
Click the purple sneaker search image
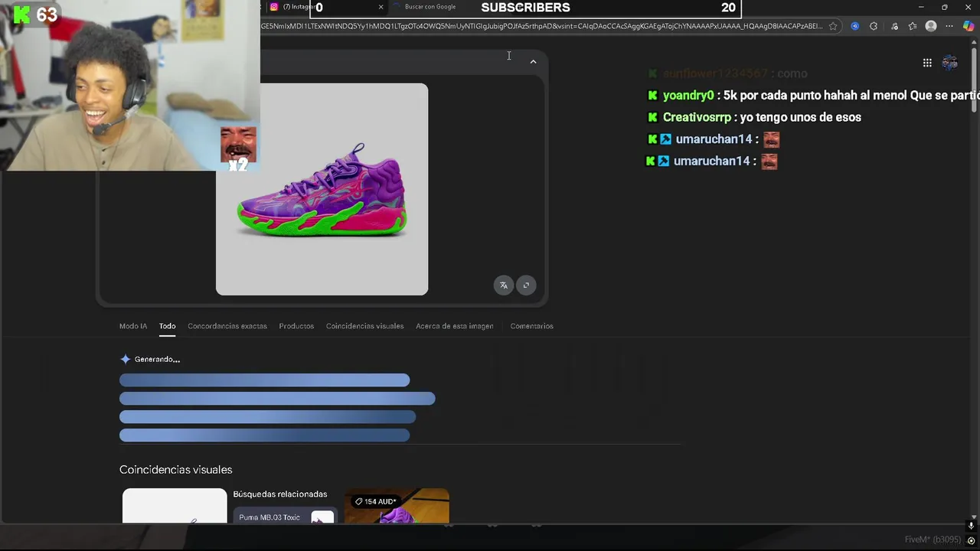point(322,189)
